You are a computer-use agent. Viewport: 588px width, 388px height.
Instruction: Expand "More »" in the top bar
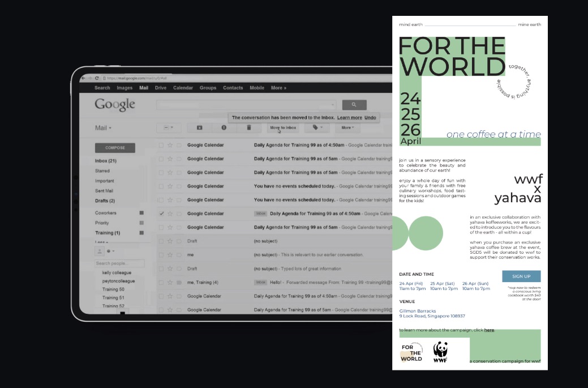pyautogui.click(x=278, y=88)
